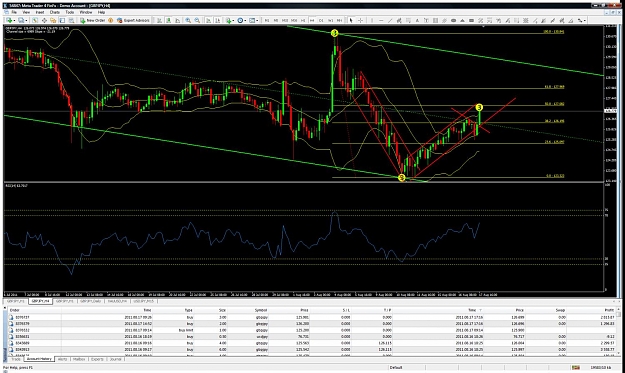Select the W1 timeframe button
The width and height of the screenshot is (625, 373).
click(x=330, y=20)
